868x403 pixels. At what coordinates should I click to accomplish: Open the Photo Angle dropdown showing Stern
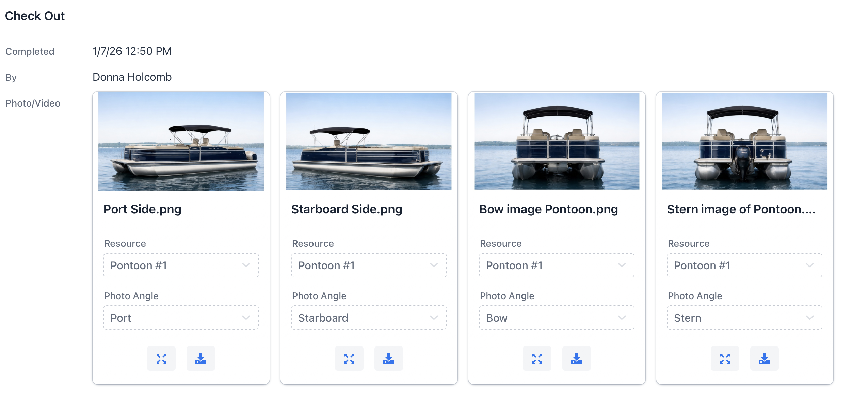[x=744, y=318]
